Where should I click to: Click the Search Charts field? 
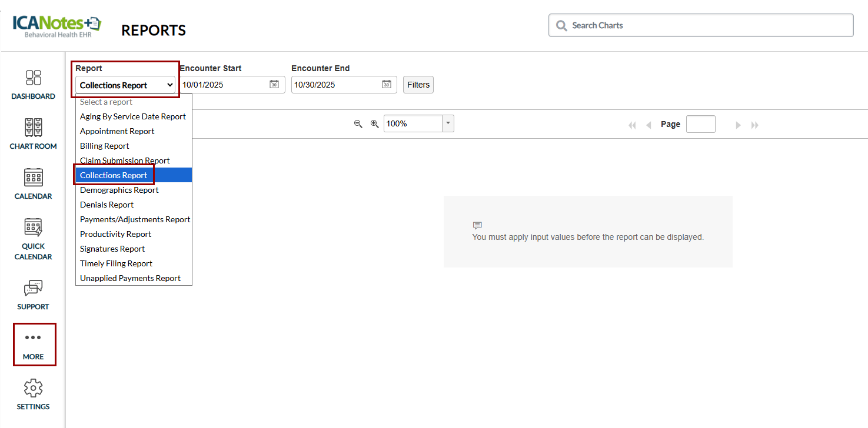pyautogui.click(x=700, y=25)
